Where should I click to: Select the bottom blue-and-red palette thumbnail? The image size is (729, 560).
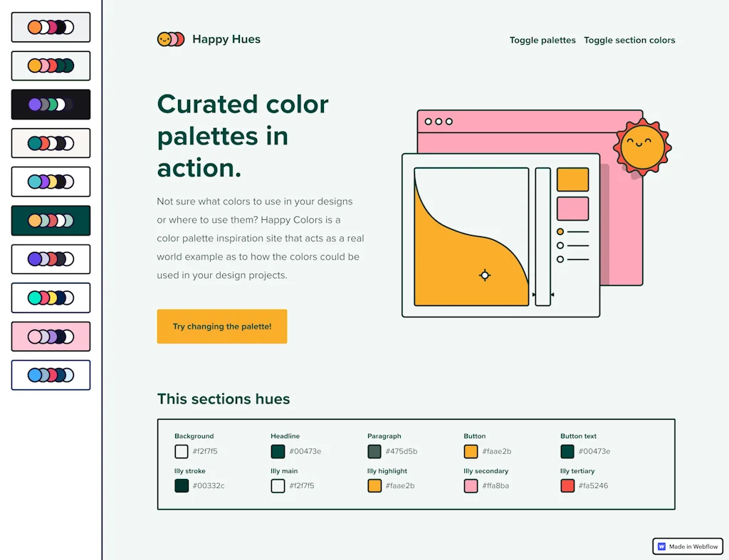[50, 374]
